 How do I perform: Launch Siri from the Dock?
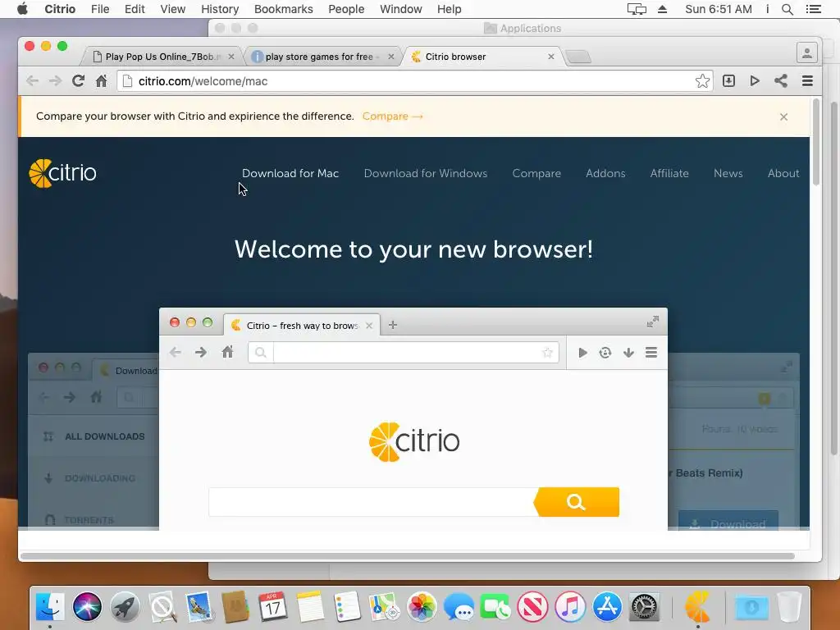click(87, 607)
